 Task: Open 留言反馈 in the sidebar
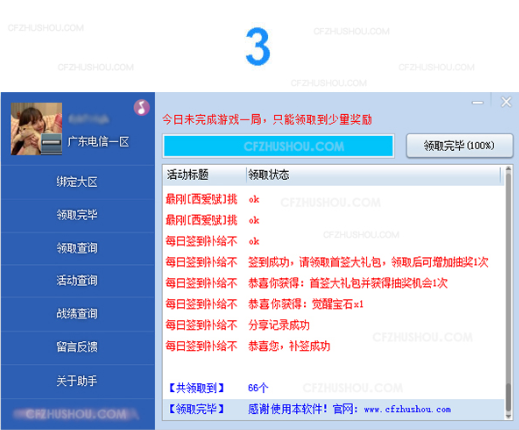click(77, 347)
